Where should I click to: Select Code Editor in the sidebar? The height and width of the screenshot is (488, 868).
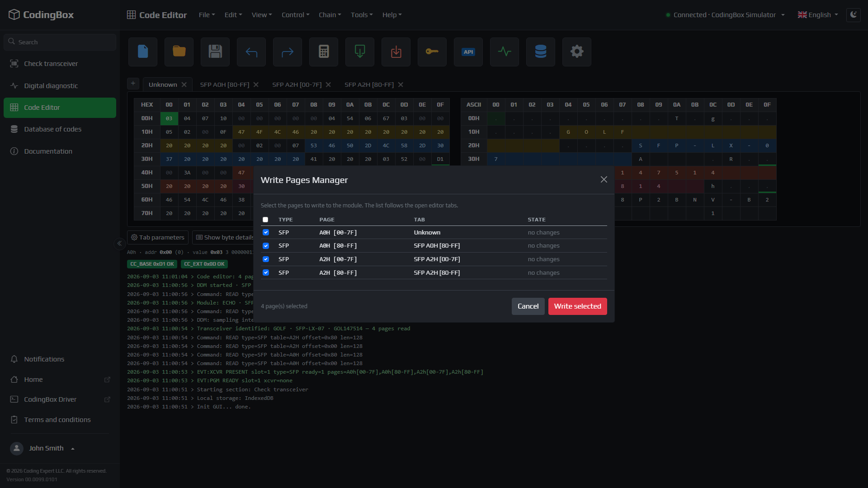click(x=60, y=108)
